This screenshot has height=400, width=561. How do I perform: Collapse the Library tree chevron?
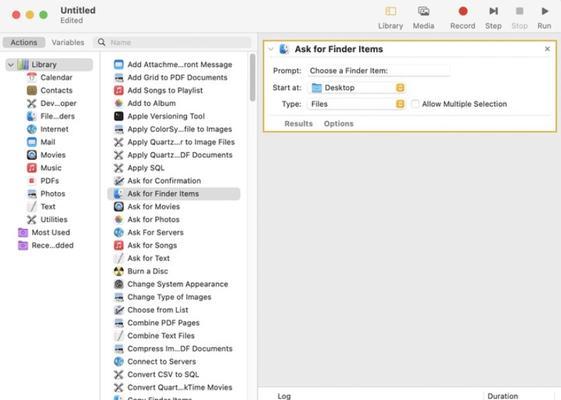click(11, 65)
